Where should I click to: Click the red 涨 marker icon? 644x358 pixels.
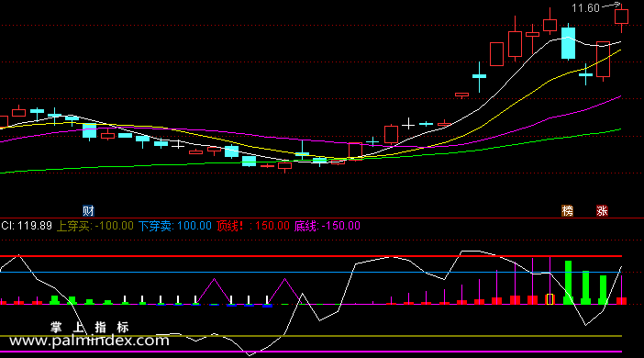[x=602, y=211]
